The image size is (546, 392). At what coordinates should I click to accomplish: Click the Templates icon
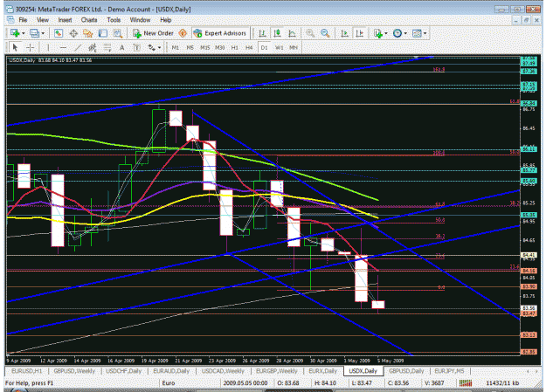tap(417, 33)
